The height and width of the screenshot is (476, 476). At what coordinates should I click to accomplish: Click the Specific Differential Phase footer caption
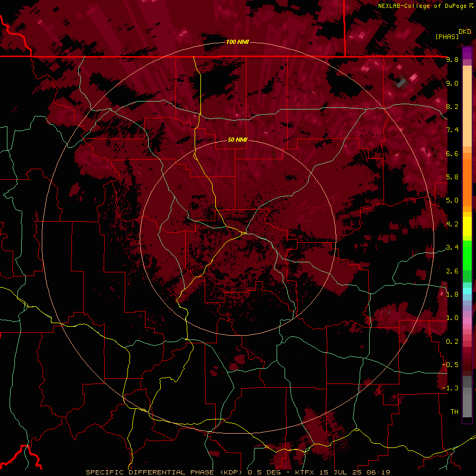point(238,472)
